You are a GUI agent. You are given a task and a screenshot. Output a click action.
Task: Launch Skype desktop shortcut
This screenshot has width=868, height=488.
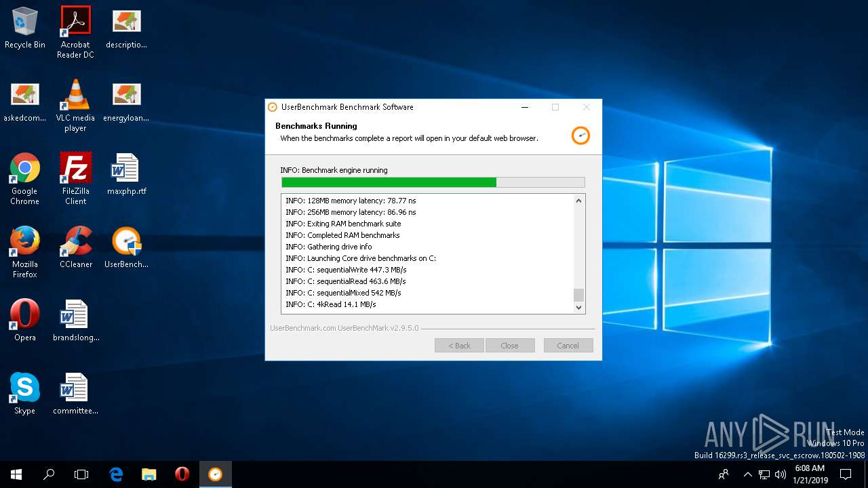[25, 394]
